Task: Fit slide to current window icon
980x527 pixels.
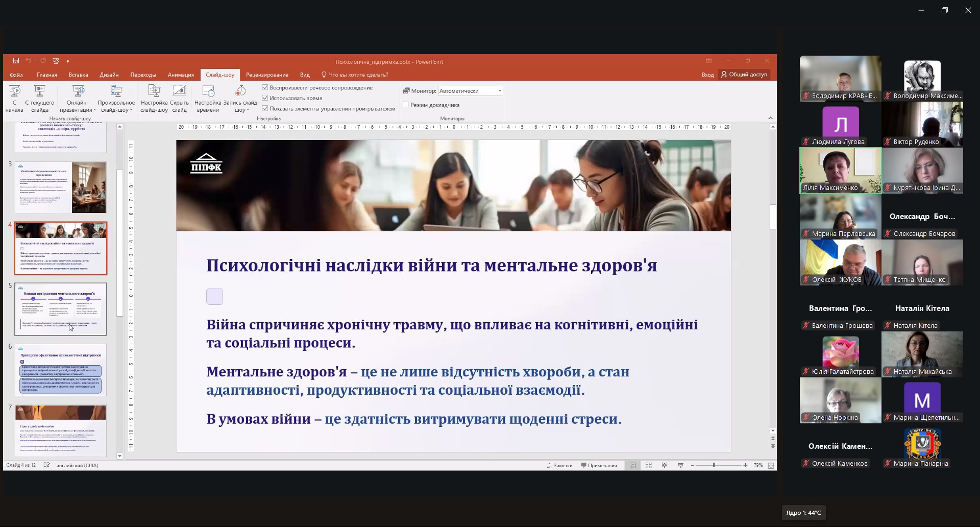Action: 771,466
